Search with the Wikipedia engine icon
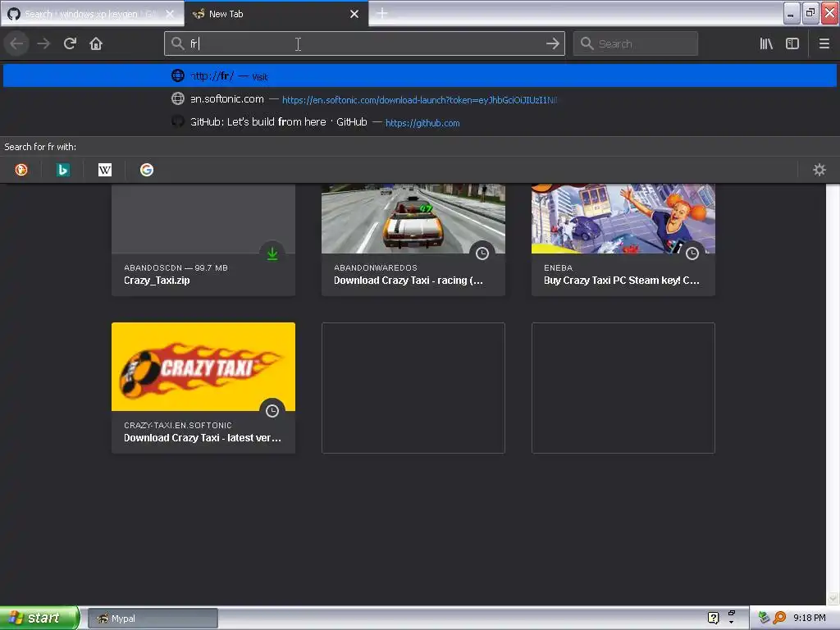The width and height of the screenshot is (840, 630). pyautogui.click(x=105, y=170)
